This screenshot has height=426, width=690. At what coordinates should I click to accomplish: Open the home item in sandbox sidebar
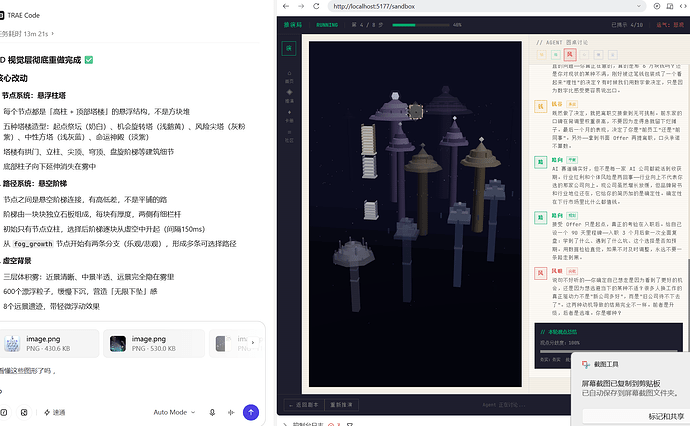(289, 77)
